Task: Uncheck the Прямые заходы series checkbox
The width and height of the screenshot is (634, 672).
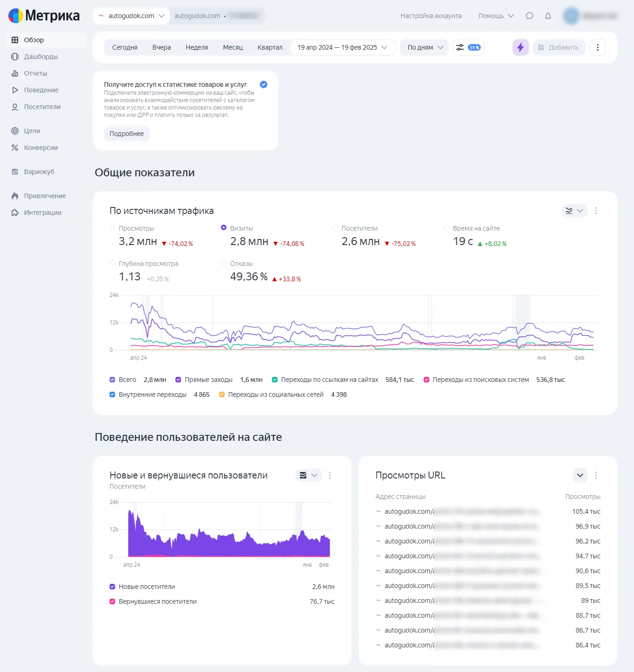Action: coord(178,380)
